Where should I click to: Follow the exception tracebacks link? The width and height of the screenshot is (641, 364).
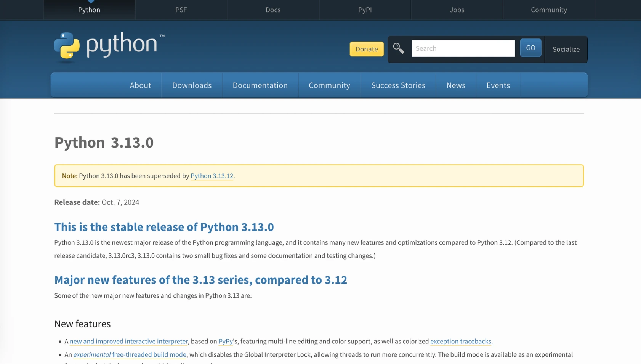[x=460, y=341]
